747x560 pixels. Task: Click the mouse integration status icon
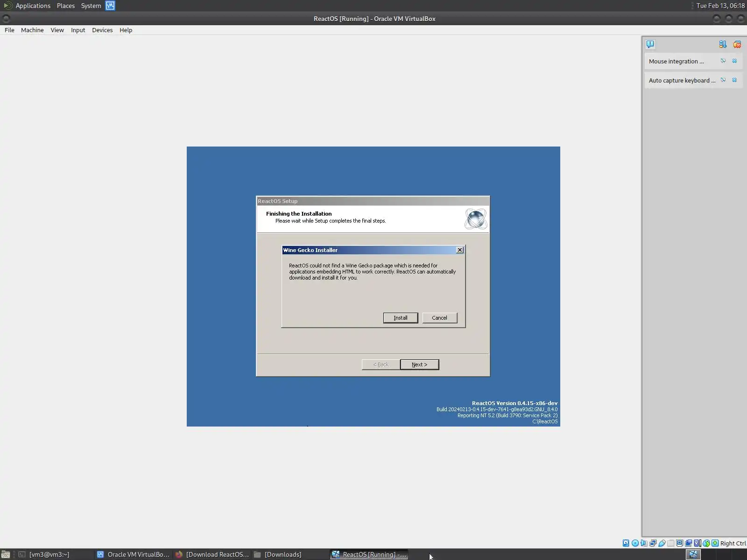[706, 543]
